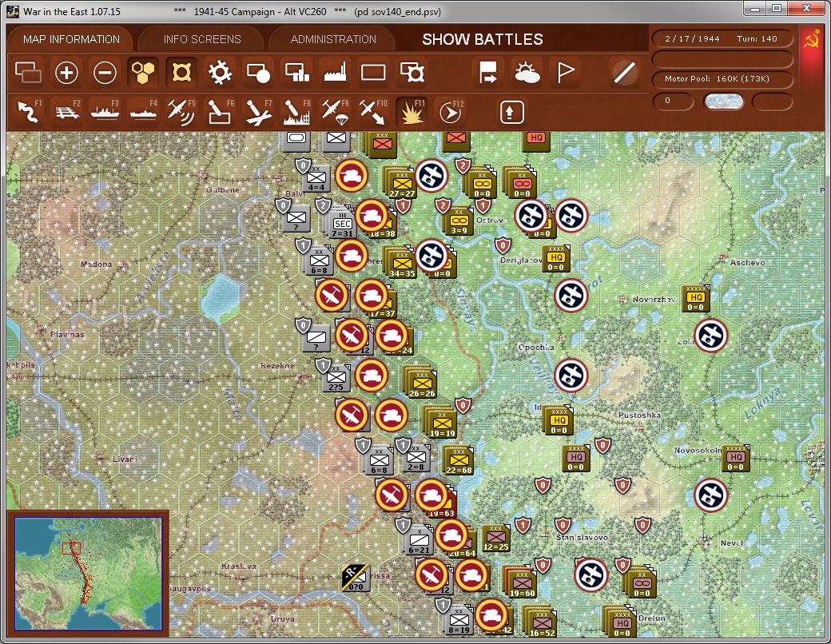Select F6 bomb unit mode icon
Screen dimensions: 831x644
220,111
